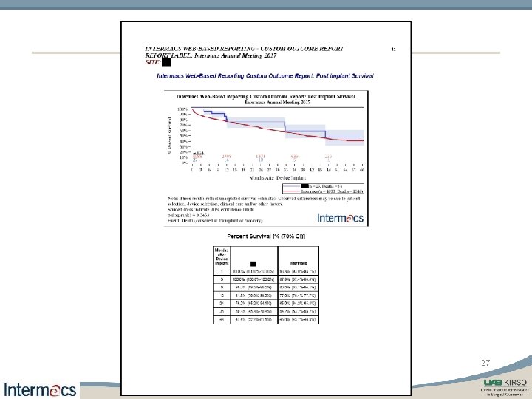This screenshot has width=532, height=399.
Task: Click the Intermacs logo at bottom-left of slide
Action: coord(40,389)
